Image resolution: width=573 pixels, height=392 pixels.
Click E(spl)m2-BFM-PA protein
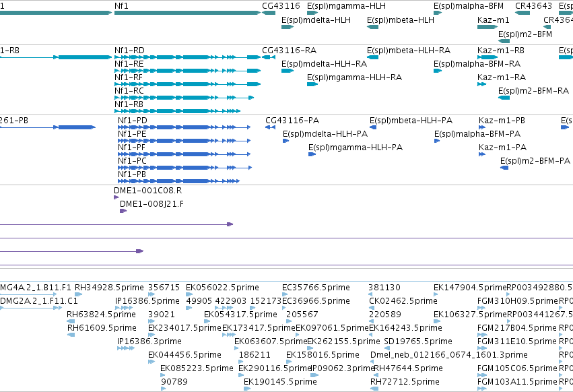pyautogui.click(x=504, y=168)
